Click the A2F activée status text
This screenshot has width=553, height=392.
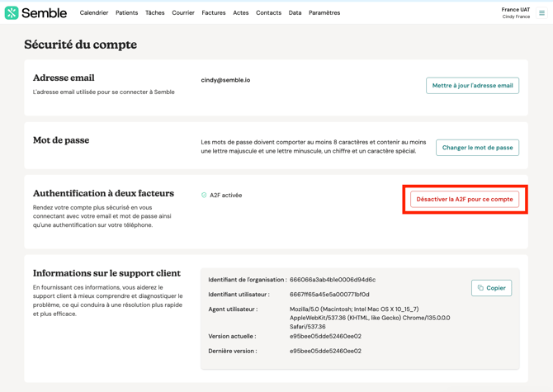[225, 195]
